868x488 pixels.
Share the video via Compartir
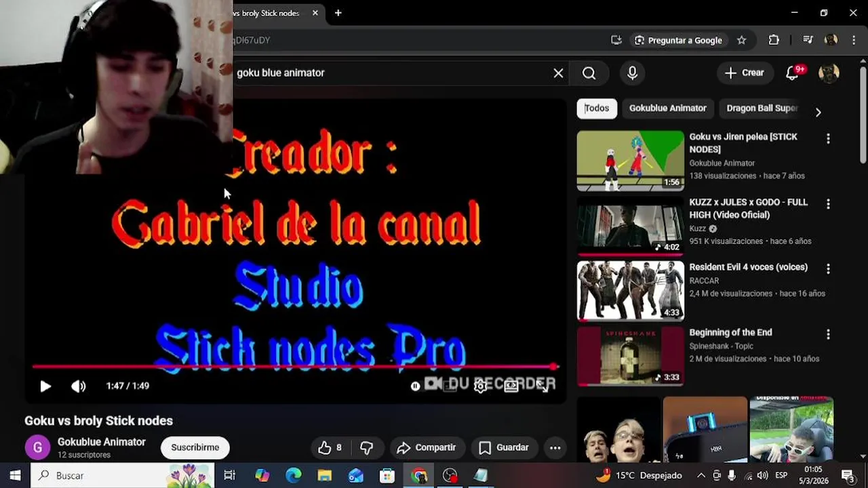(426, 447)
